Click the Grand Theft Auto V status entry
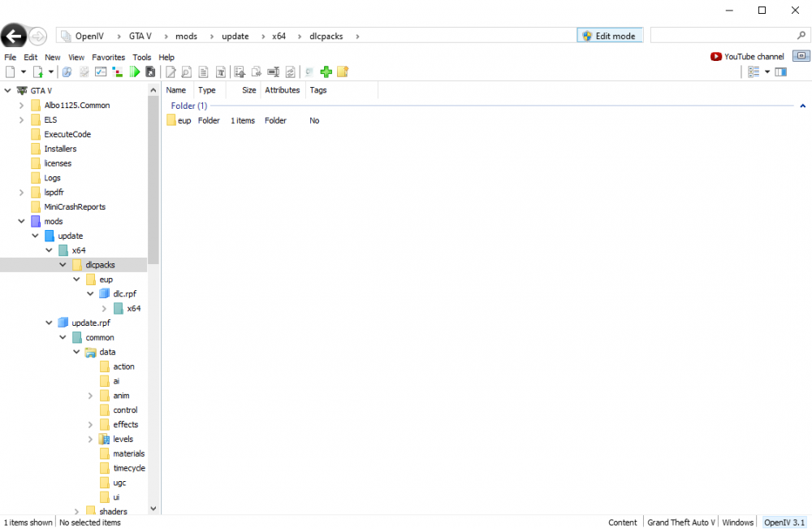 click(681, 522)
